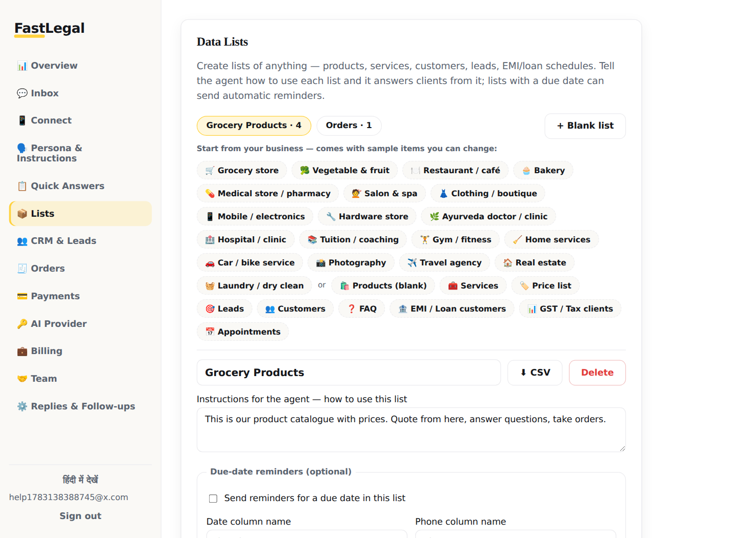The image size is (756, 538).
Task: Enable Send reminders for a due date
Action: (213, 499)
